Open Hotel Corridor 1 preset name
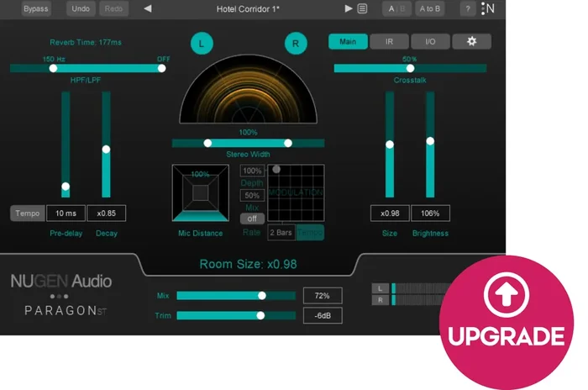588x390 pixels. (x=248, y=9)
